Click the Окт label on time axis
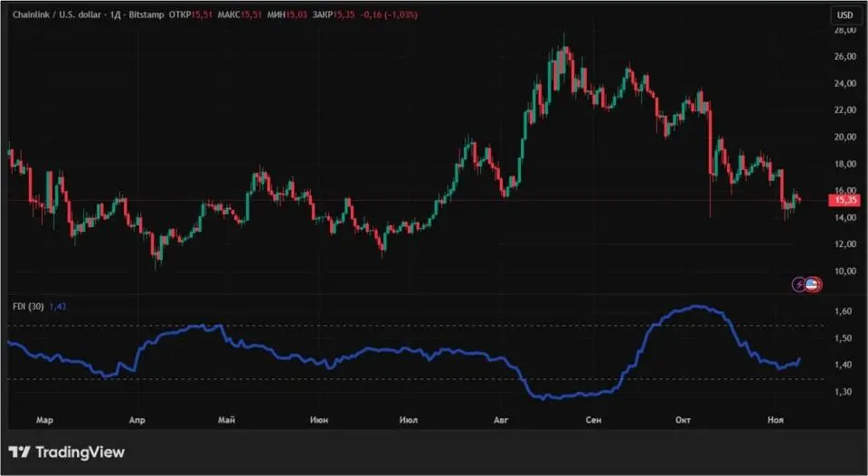868x476 pixels. tap(684, 421)
